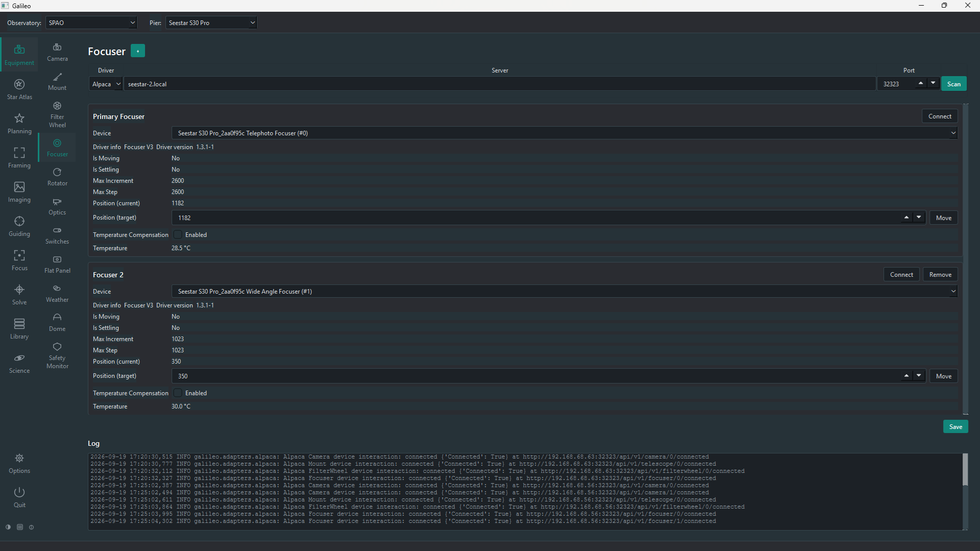Viewport: 980px width, 551px height.
Task: Open Telephoto Focuser device dropdown
Action: tap(564, 133)
